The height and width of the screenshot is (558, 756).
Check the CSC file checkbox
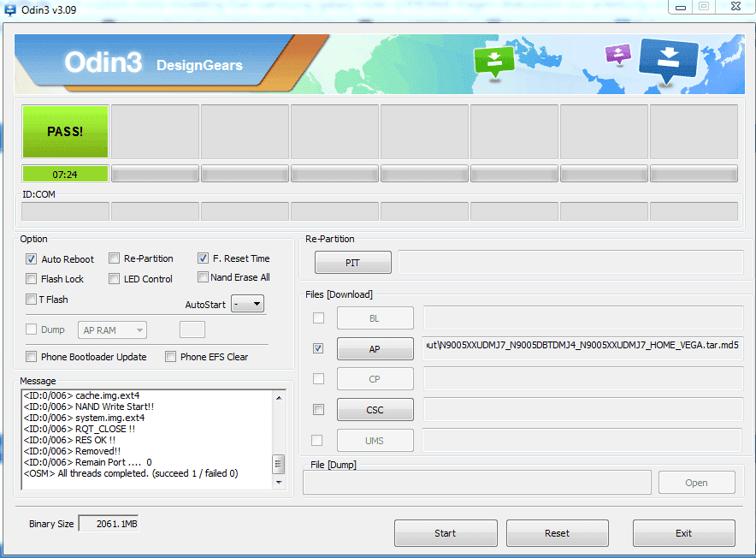click(319, 410)
